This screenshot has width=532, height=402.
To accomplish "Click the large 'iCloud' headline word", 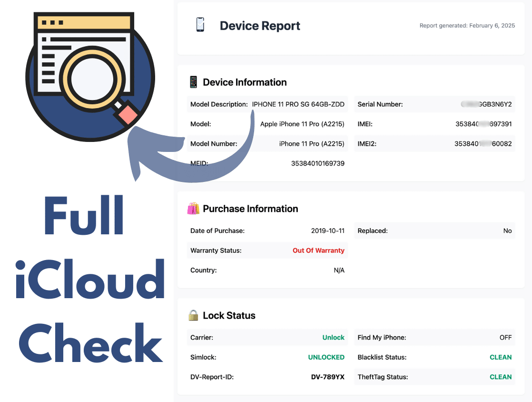I will click(x=90, y=279).
